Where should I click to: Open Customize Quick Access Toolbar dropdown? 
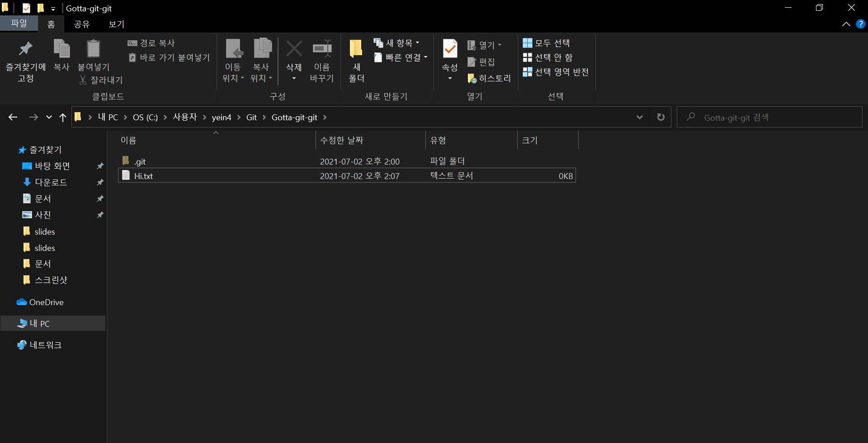click(x=53, y=9)
